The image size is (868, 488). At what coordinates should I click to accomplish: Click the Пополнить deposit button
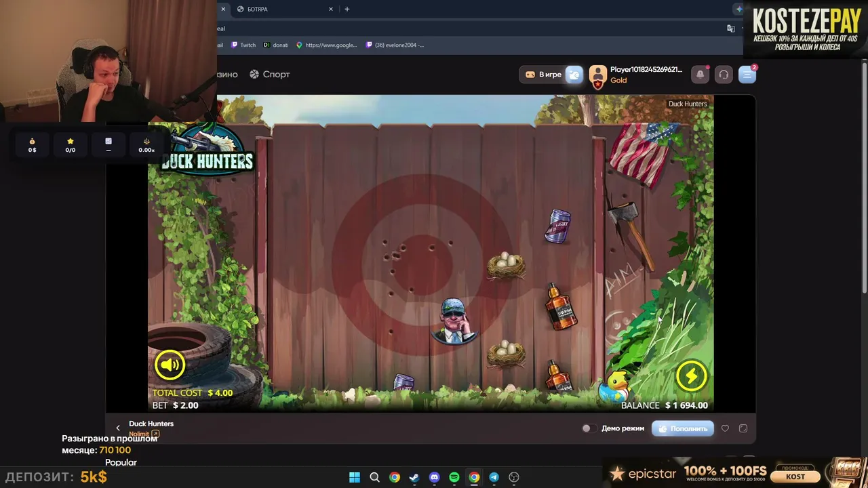coord(683,428)
